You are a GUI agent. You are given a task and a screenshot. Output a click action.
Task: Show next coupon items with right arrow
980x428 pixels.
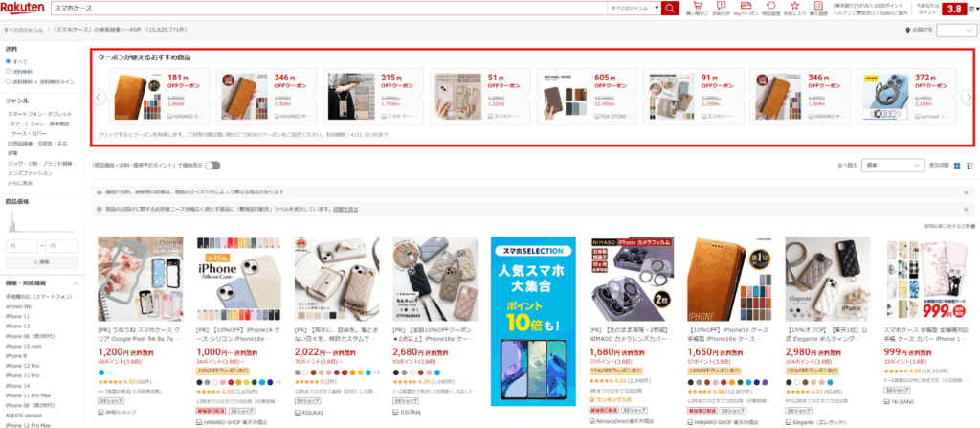click(969, 97)
